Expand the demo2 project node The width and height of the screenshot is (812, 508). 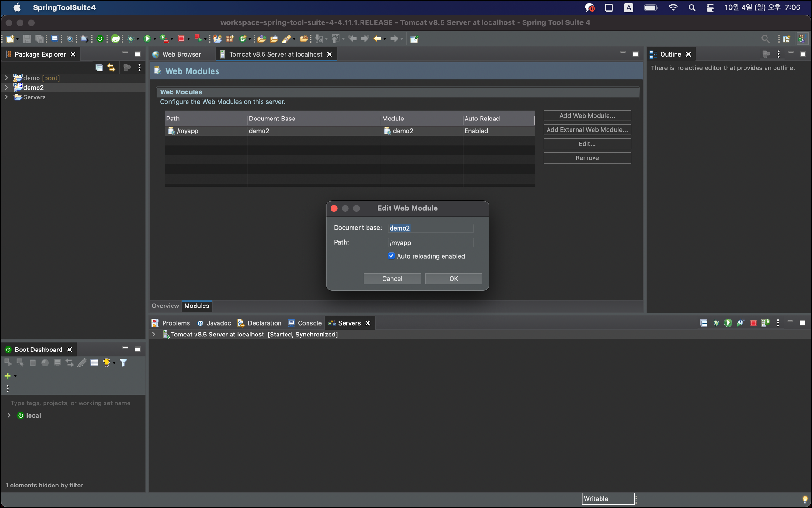[x=6, y=87]
